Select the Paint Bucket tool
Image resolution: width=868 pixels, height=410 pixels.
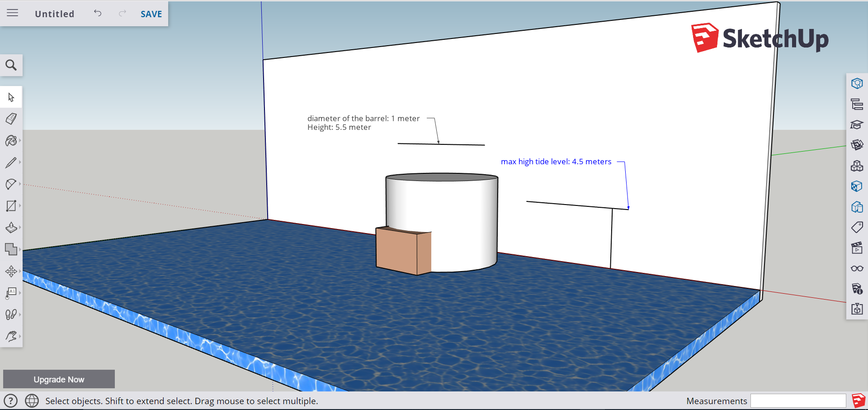click(x=11, y=141)
